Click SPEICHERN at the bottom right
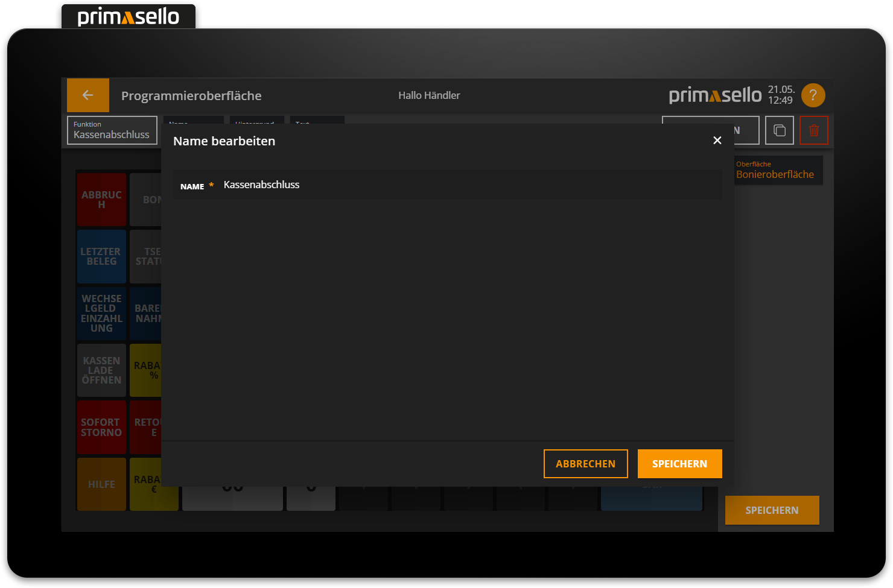 pyautogui.click(x=772, y=510)
